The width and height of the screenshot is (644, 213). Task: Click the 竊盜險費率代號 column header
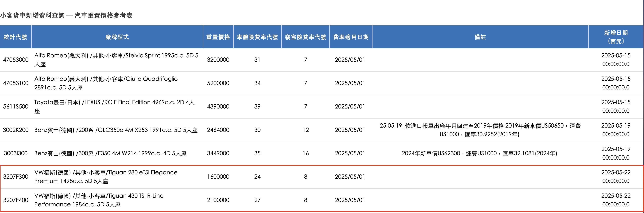(x=305, y=37)
